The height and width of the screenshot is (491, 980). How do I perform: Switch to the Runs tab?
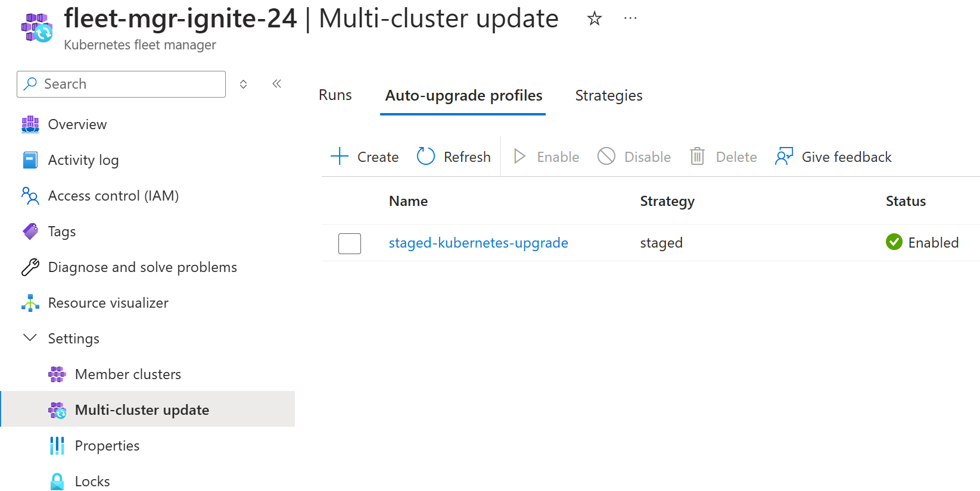click(x=335, y=95)
